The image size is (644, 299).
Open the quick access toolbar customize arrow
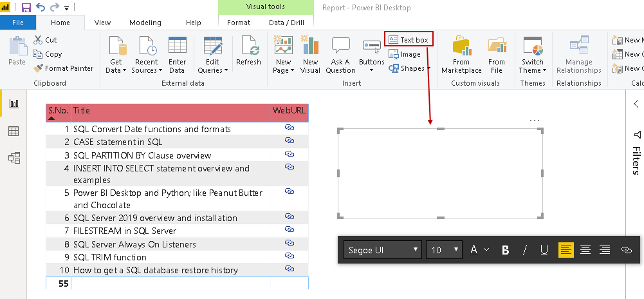(67, 8)
